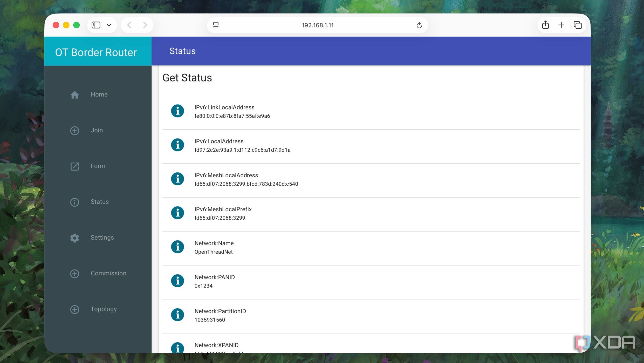
Task: Expand the sidebar tab group dropdown chevron
Action: point(109,25)
